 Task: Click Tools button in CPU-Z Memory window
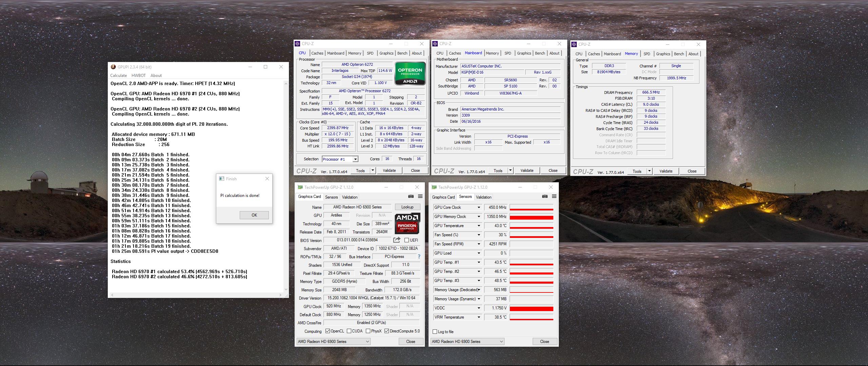pos(637,171)
